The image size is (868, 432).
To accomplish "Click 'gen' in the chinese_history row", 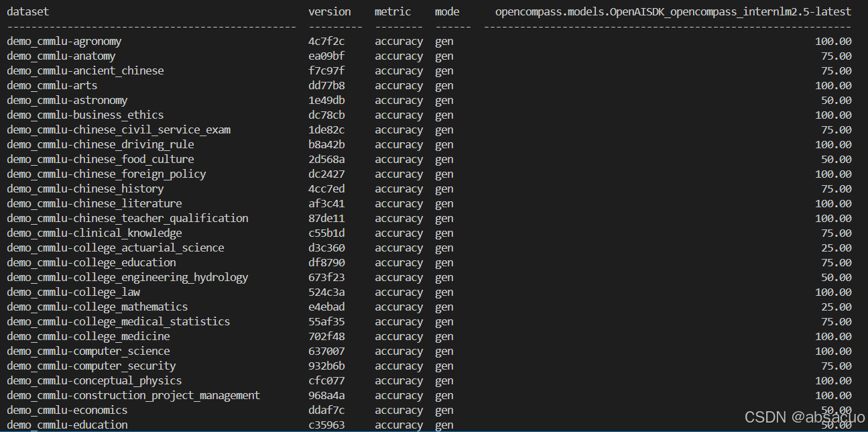I will 444,188.
